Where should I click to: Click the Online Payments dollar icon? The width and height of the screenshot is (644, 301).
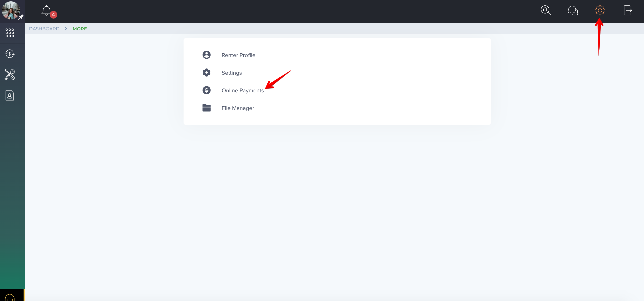click(x=206, y=90)
